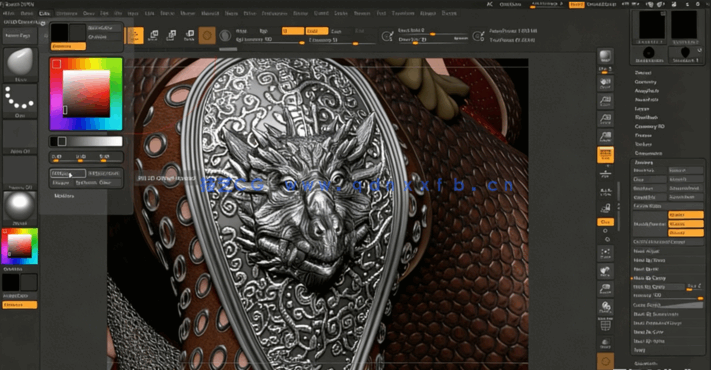This screenshot has width=711, height=370.
Task: Select the Scale transform icon in top shelf
Action: coord(171,35)
